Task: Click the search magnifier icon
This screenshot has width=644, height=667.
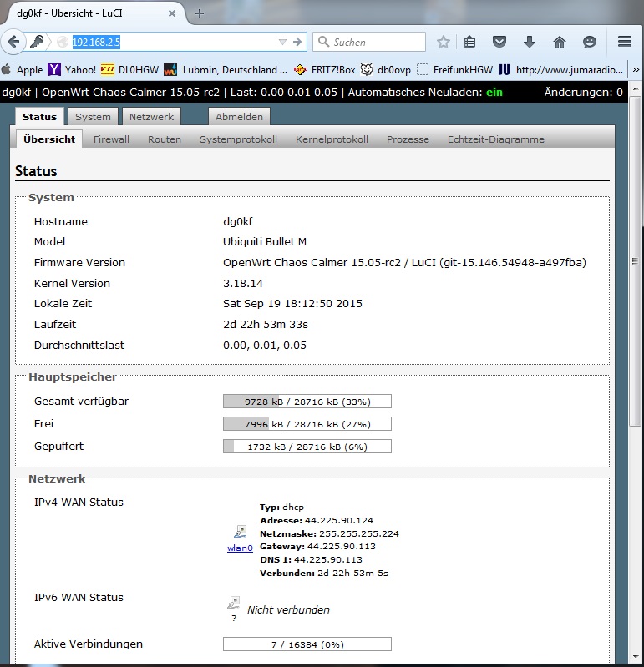Action: coord(323,42)
